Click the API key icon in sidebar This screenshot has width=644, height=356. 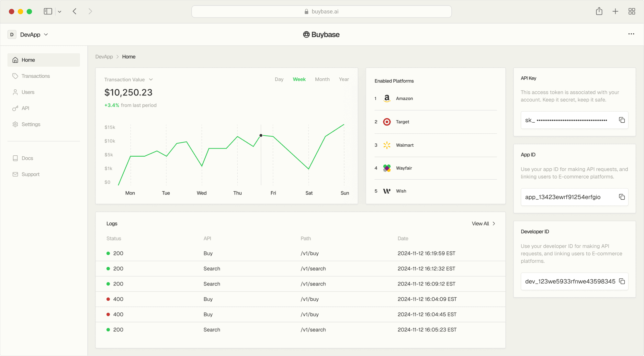click(15, 108)
